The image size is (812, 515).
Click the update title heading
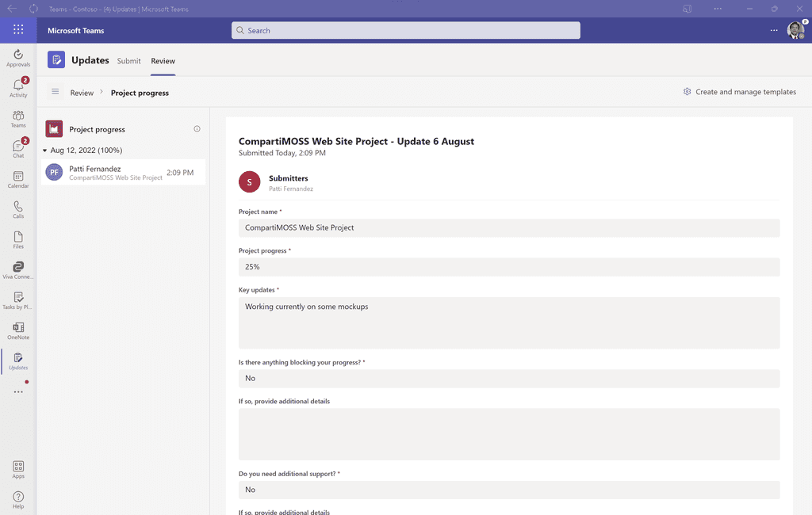356,141
